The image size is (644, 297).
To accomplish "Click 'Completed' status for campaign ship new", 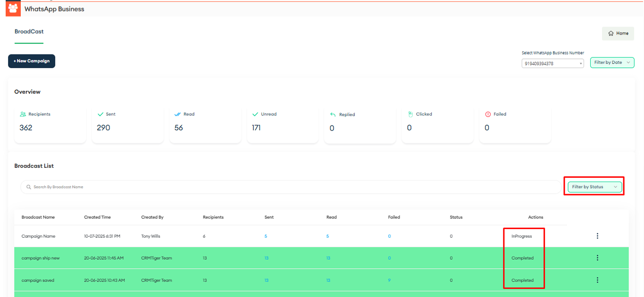I will (x=523, y=258).
